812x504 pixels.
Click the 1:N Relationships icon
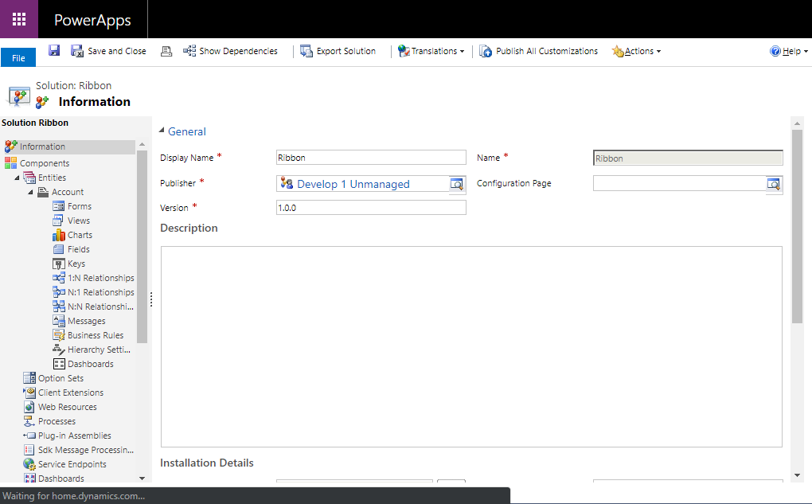click(59, 278)
